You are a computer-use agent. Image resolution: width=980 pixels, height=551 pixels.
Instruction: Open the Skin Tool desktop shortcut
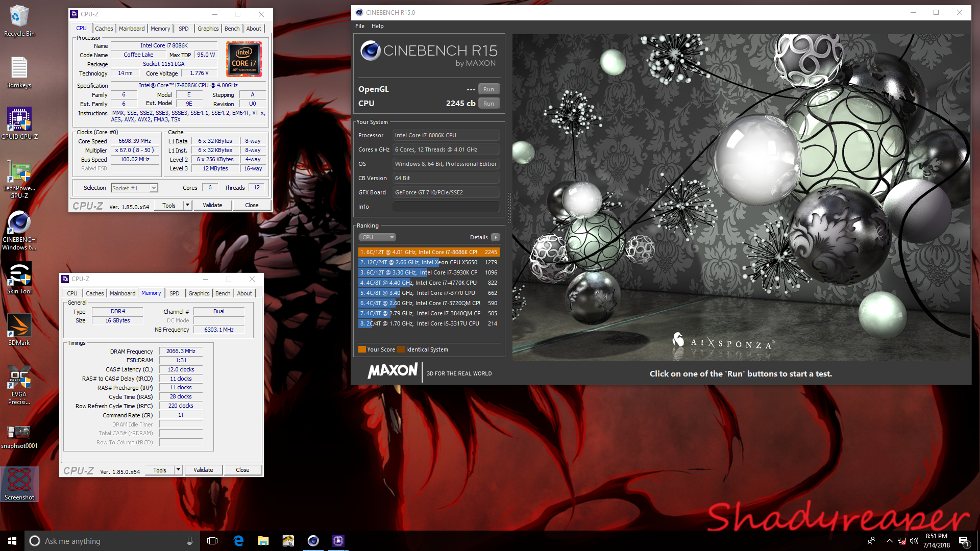click(19, 278)
